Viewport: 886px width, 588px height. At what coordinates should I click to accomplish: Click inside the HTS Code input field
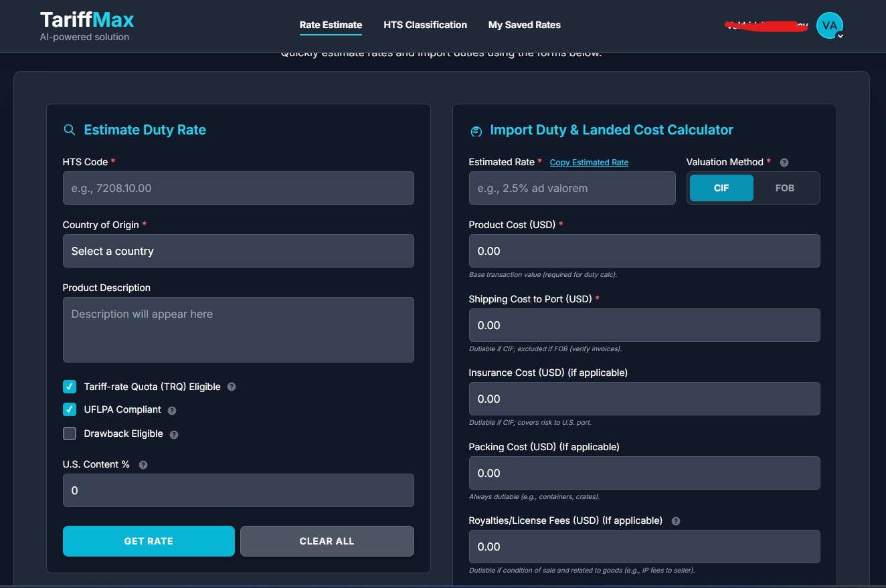[x=238, y=188]
